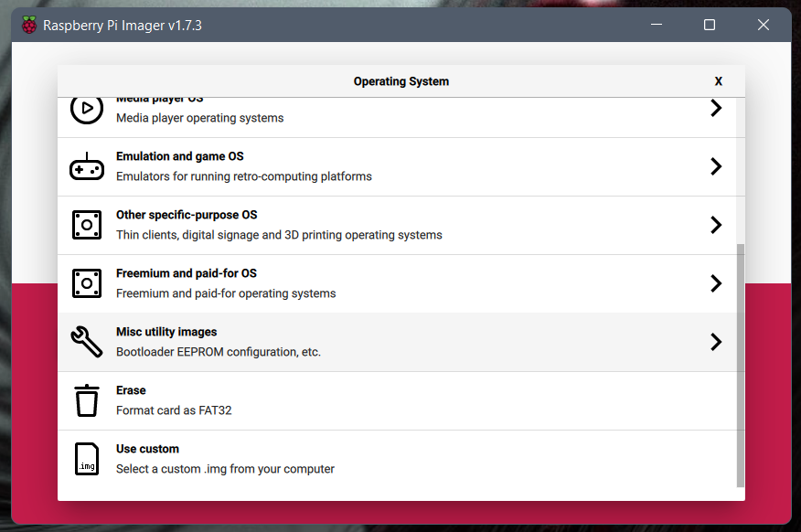Select Emulation and game OS label

(x=179, y=156)
